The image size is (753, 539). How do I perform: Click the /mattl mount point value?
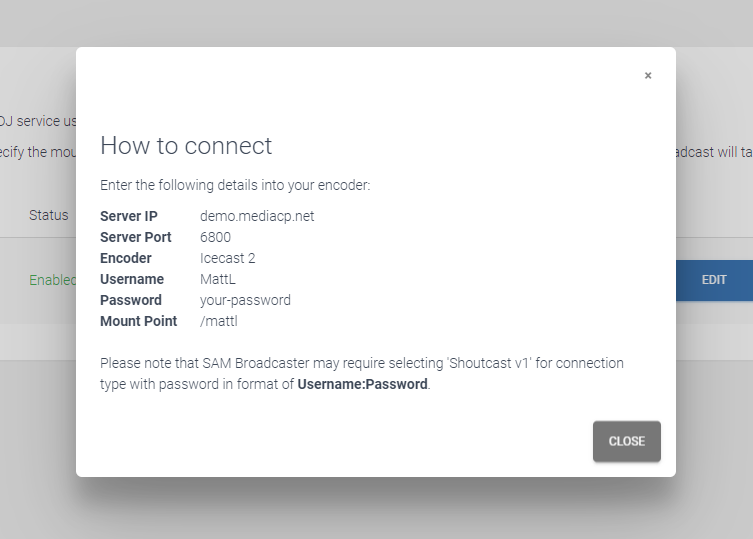(219, 321)
